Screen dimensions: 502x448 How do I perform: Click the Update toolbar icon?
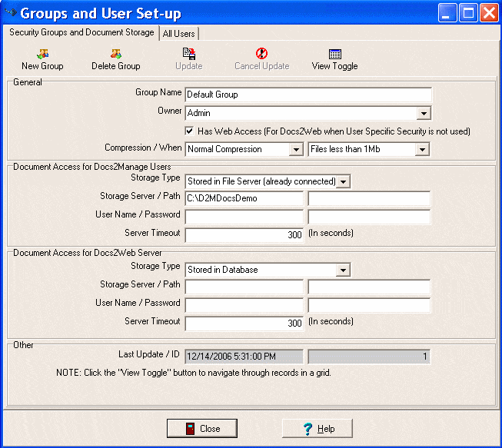(188, 54)
